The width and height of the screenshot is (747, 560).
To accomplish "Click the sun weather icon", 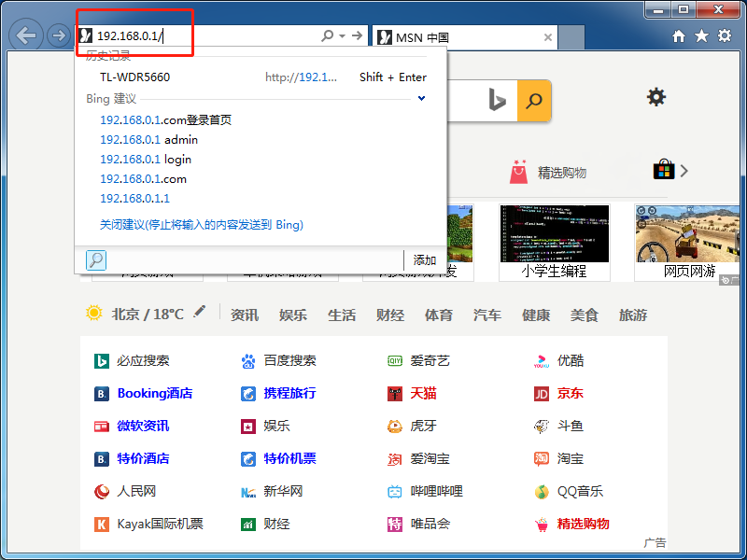I will (x=94, y=314).
